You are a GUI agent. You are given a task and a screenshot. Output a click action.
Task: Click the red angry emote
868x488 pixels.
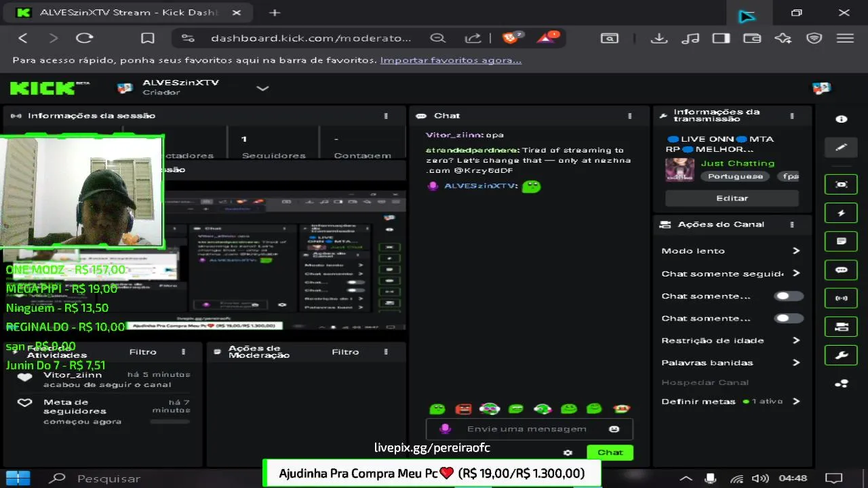[463, 409]
